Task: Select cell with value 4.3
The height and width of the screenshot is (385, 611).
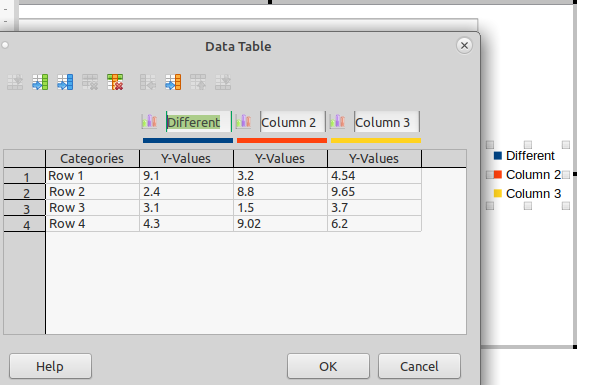Action: [187, 224]
